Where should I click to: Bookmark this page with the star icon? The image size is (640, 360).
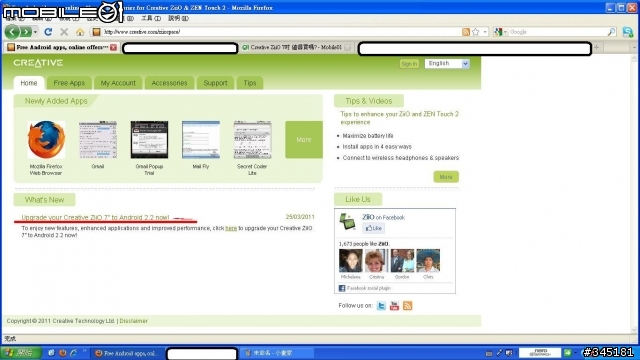point(476,32)
